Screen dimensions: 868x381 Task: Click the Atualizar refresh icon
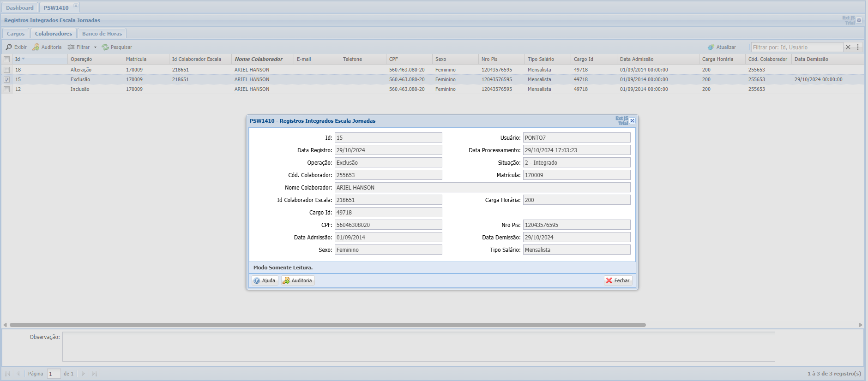coord(711,47)
